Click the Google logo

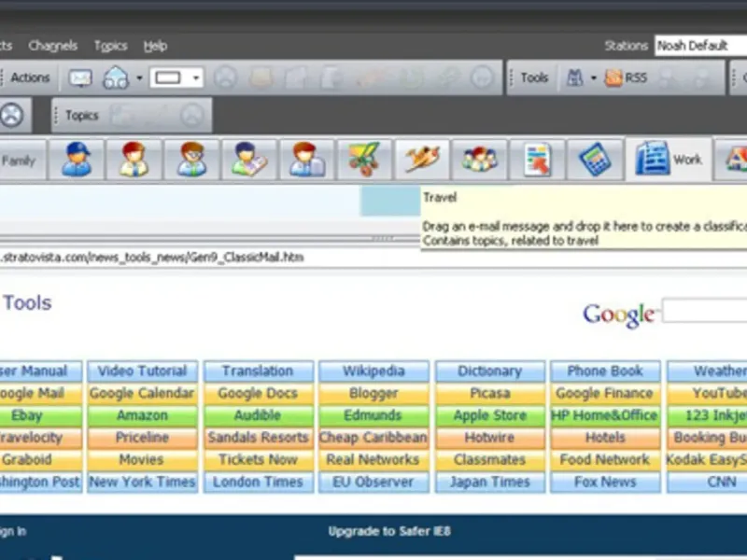click(619, 315)
